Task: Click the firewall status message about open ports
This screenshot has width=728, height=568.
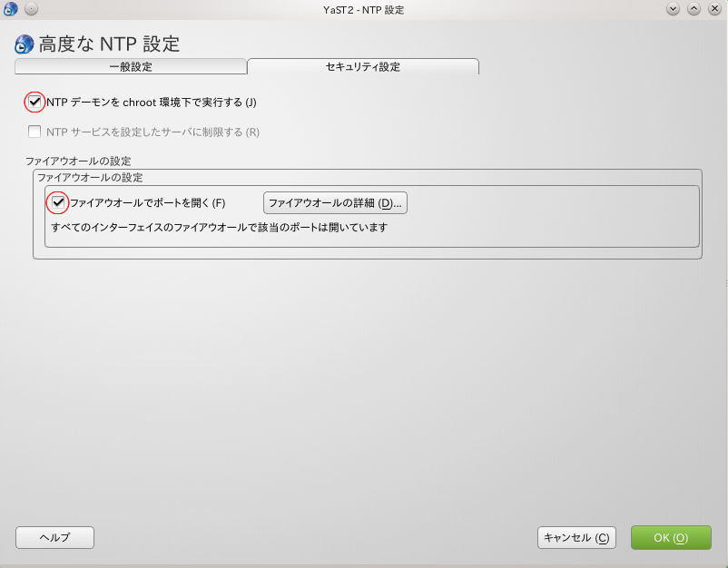Action: [x=220, y=228]
